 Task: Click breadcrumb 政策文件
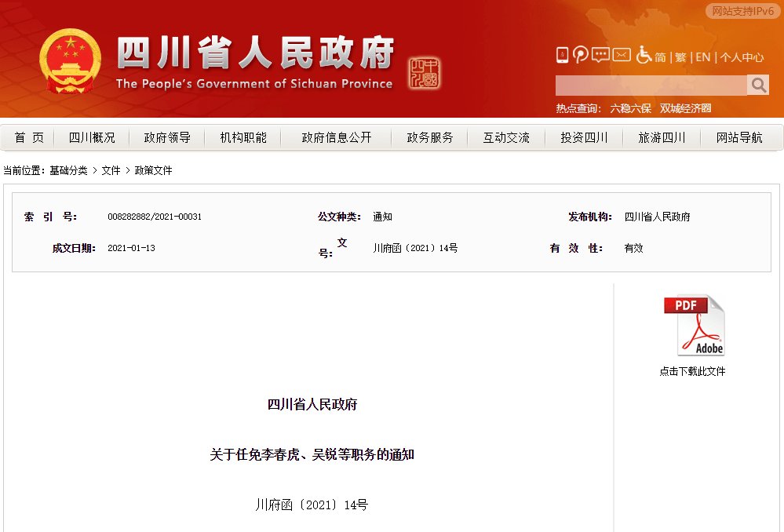pyautogui.click(x=154, y=170)
